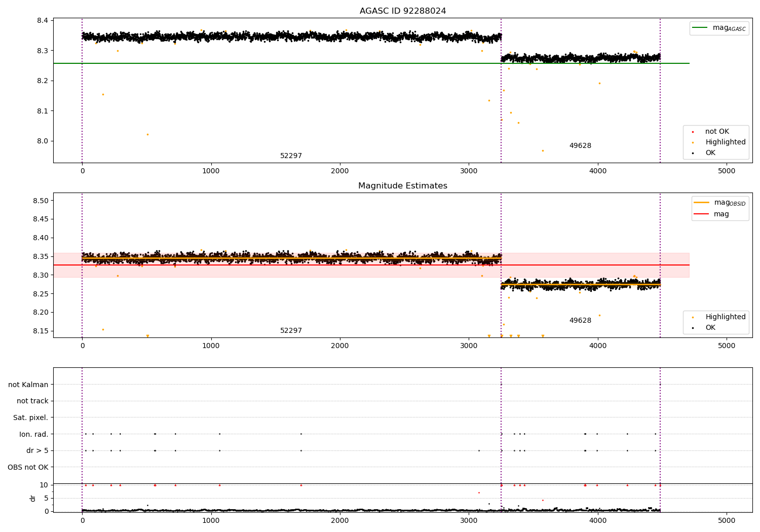The height and width of the screenshot is (532, 760).
Task: Select the 'OBS not OK' axis label
Action: pos(28,467)
